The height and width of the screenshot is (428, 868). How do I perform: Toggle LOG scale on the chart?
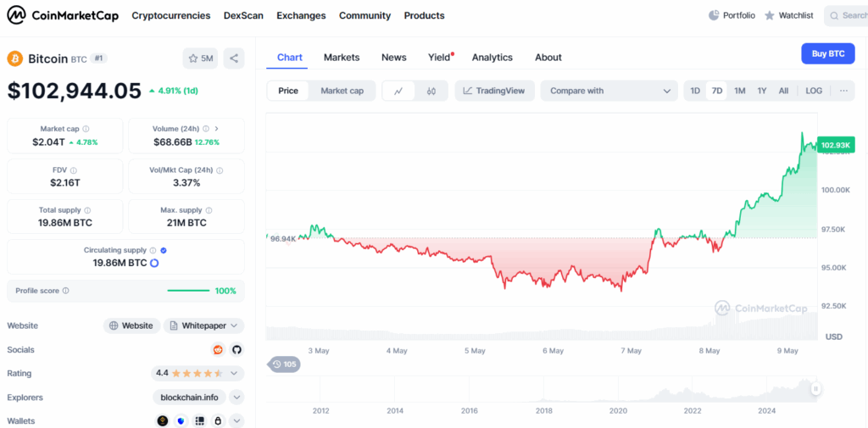814,91
